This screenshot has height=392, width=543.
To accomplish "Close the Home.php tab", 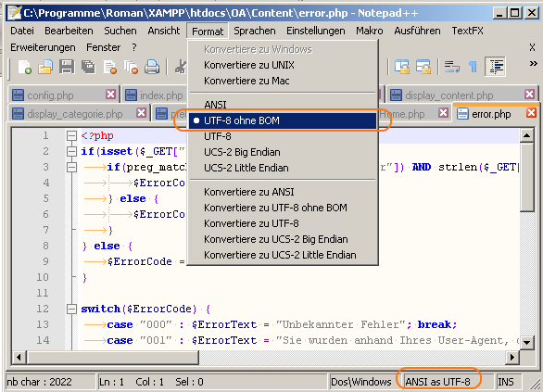I will 443,113.
